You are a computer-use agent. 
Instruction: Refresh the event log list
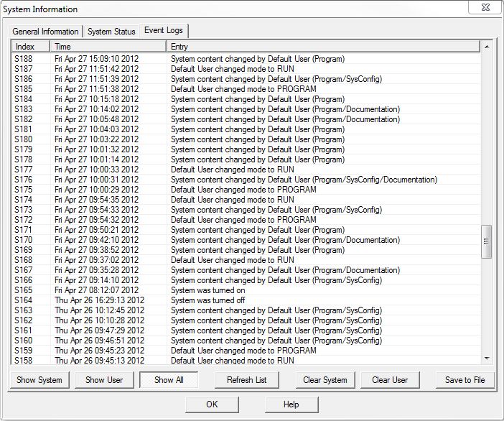pos(246,380)
